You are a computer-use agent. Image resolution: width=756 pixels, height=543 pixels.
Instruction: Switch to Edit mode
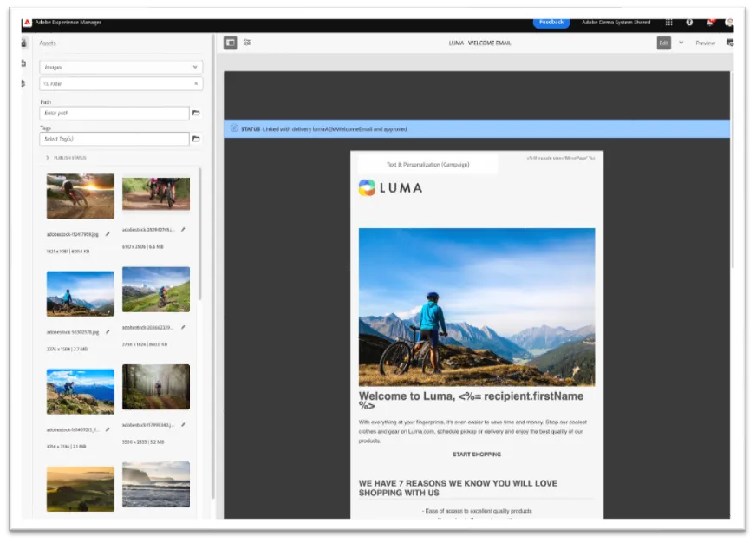664,43
